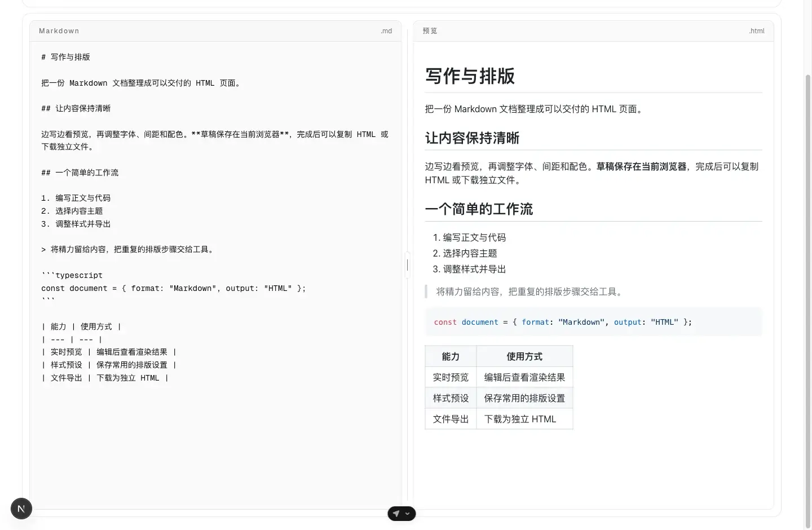The width and height of the screenshot is (812, 530).
Task: Click '3. 调整样式并导出' list item in preview
Action: [x=469, y=269]
